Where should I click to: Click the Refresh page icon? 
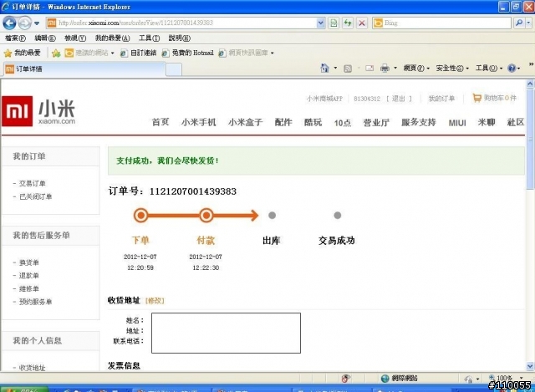tap(348, 23)
